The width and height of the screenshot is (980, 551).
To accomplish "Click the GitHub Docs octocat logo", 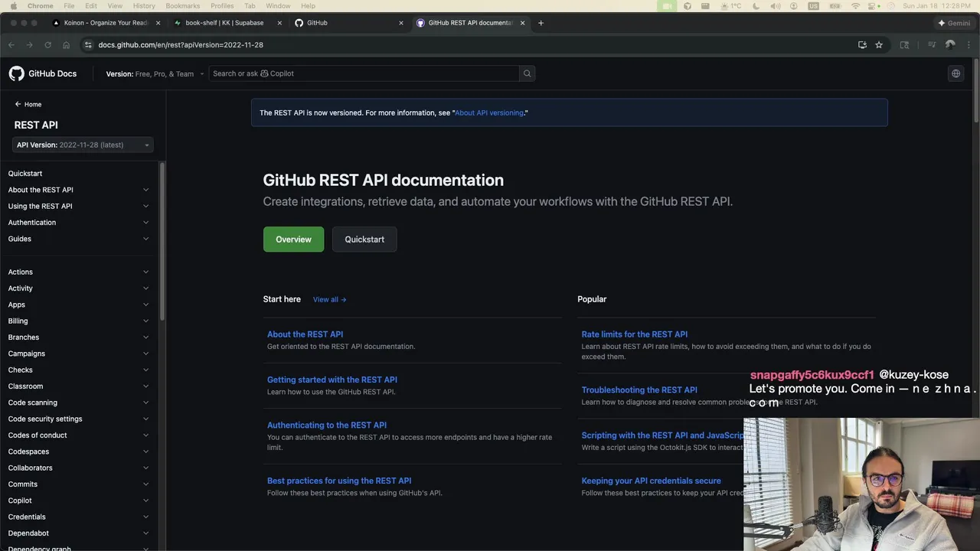I will (16, 73).
